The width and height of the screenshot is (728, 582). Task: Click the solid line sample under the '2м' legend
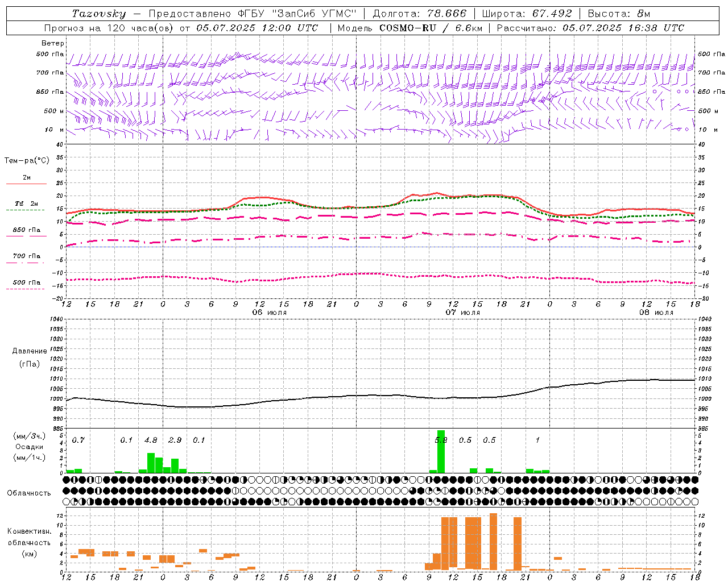tap(26, 184)
